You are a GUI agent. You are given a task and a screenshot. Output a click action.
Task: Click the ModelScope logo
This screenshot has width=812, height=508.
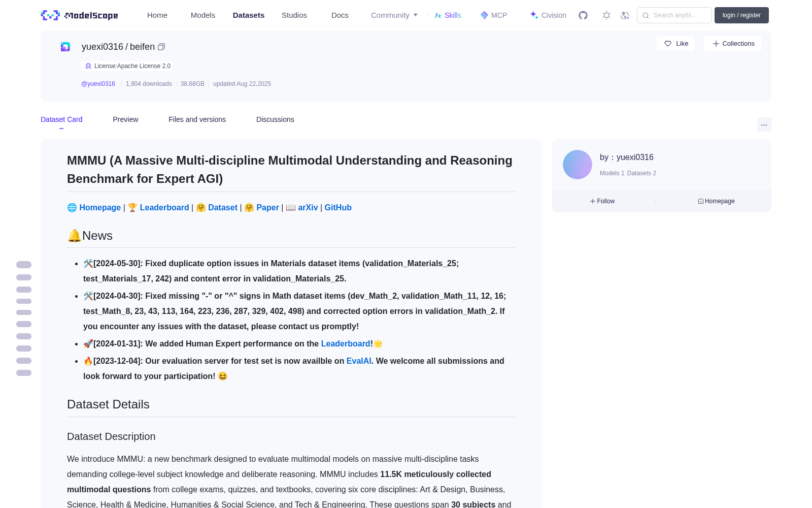[x=79, y=15]
